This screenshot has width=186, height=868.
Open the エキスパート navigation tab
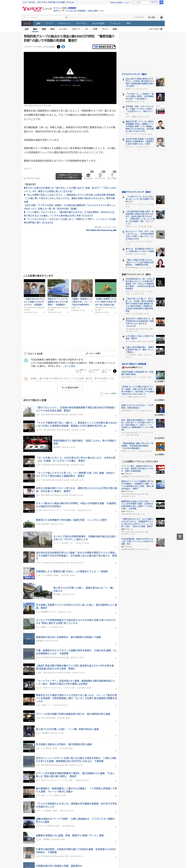point(64,24)
